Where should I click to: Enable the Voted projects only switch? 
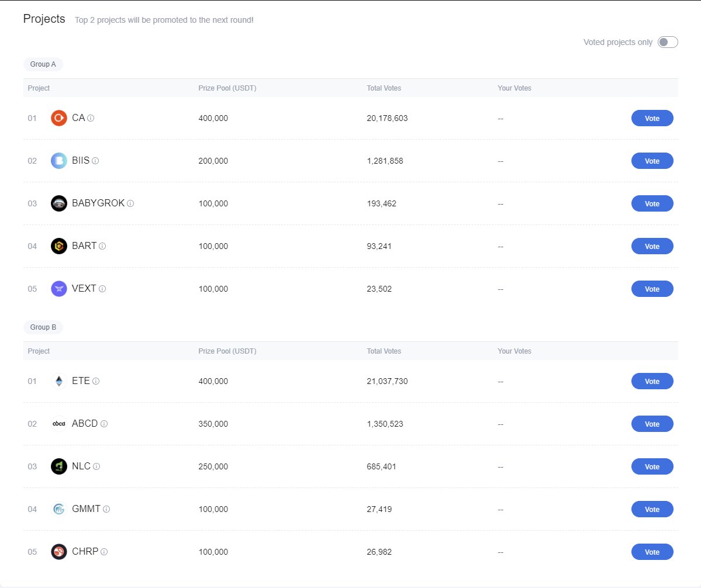point(668,42)
